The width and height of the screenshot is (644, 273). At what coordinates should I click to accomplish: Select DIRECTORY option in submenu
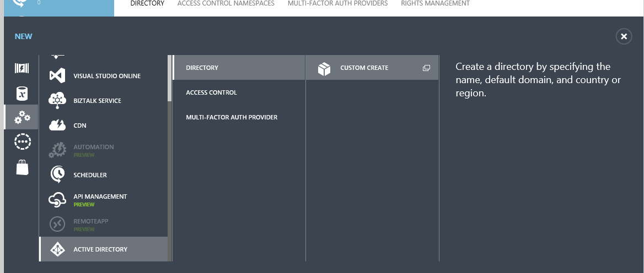239,68
